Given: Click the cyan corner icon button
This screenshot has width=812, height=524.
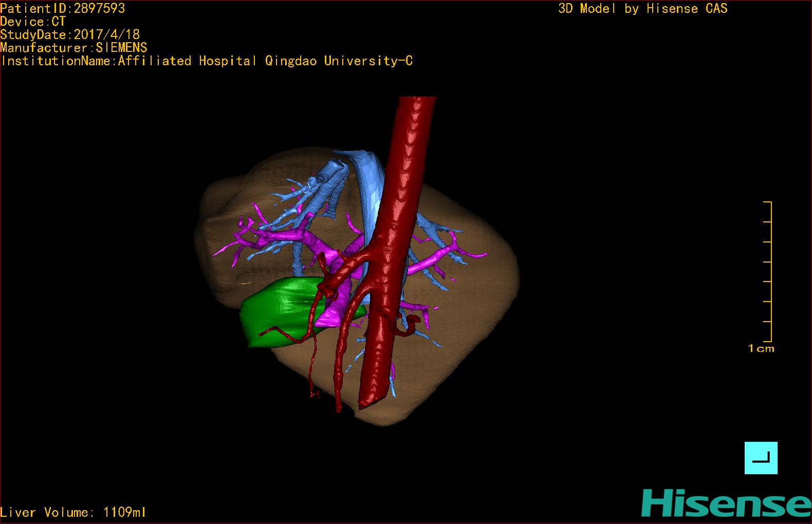Looking at the screenshot, I should pyautogui.click(x=761, y=458).
